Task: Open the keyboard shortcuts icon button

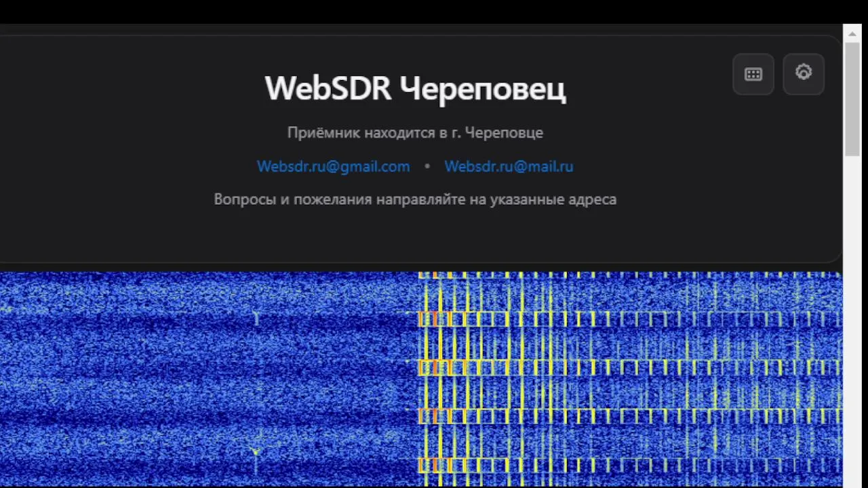Action: pyautogui.click(x=753, y=75)
